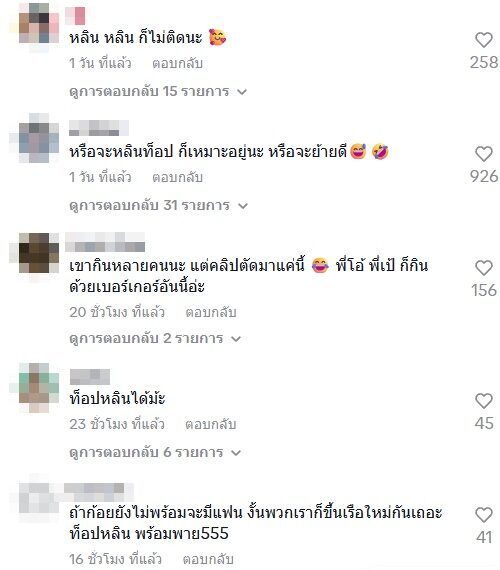Like the comment with 926 likes
Image resolution: width=500 pixels, height=570 pixels.
(483, 154)
